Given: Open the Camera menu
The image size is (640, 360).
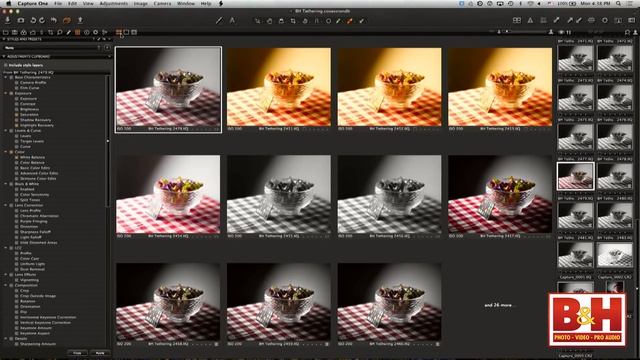Looking at the screenshot, I should point(162,3).
